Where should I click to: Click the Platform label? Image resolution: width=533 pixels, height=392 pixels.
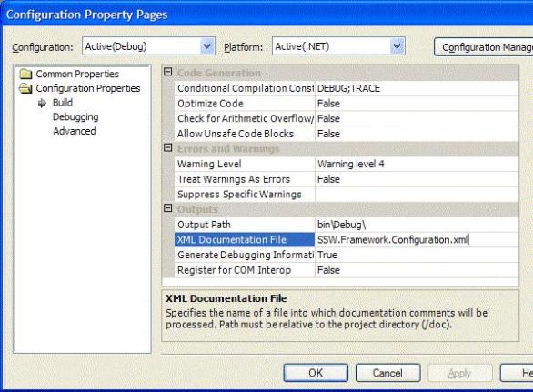[243, 47]
